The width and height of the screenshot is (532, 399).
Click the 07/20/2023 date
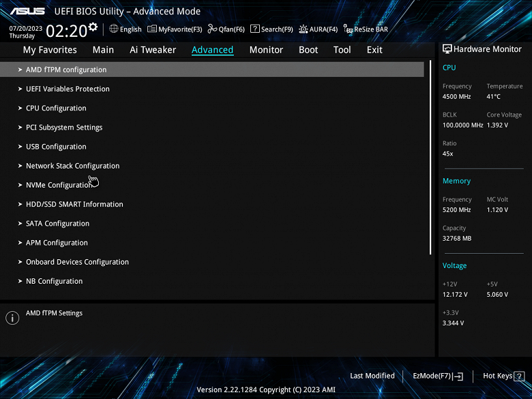click(26, 29)
